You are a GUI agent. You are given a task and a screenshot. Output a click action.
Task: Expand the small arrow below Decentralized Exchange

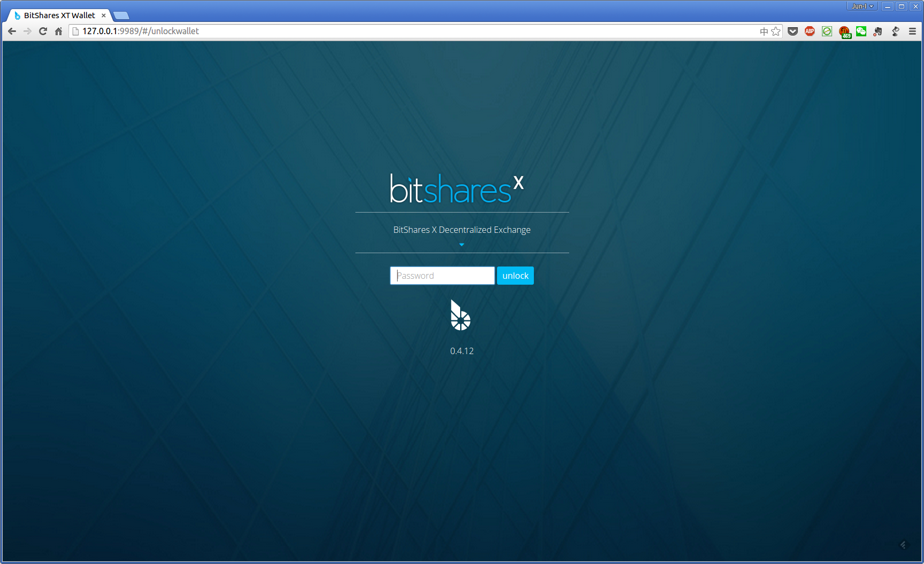click(x=462, y=245)
